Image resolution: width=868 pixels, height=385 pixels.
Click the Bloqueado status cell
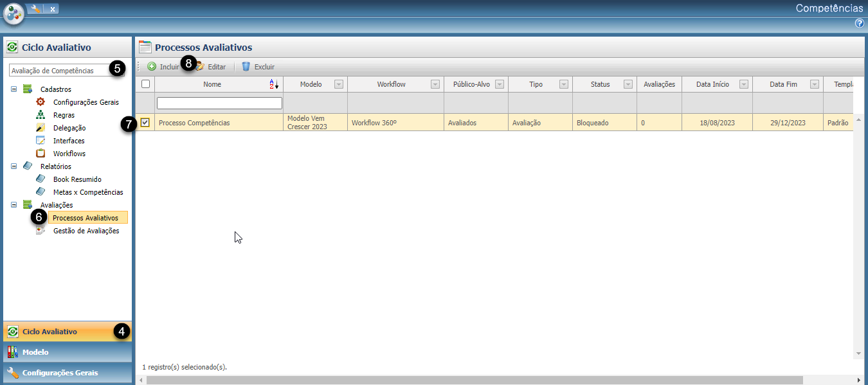pyautogui.click(x=604, y=123)
